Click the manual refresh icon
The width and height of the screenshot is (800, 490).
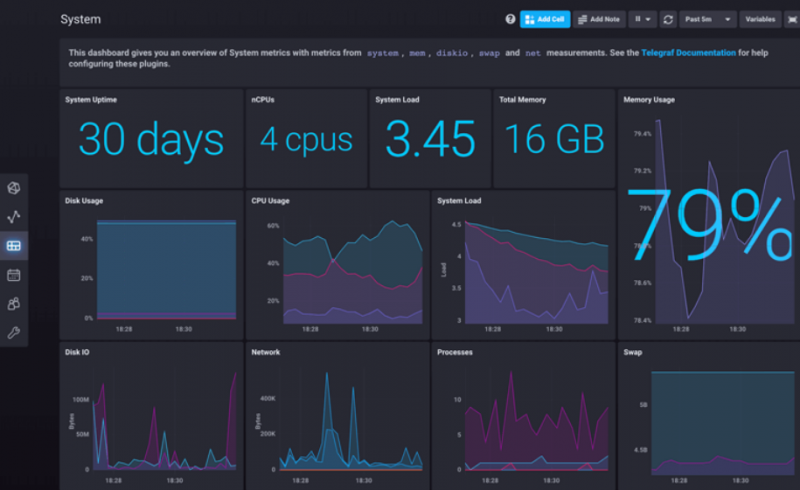tap(668, 19)
